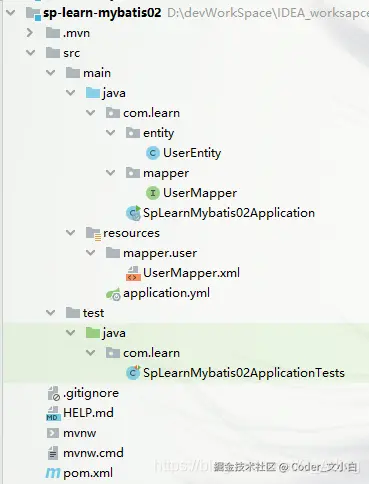The image size is (369, 484).
Task: Click the .mvn folder icon
Action: click(53, 33)
